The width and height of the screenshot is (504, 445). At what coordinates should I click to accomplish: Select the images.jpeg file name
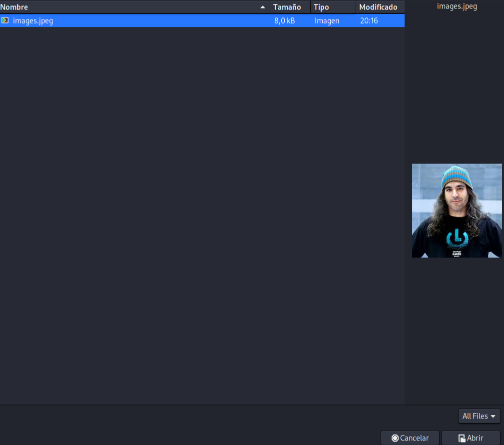pyautogui.click(x=33, y=21)
